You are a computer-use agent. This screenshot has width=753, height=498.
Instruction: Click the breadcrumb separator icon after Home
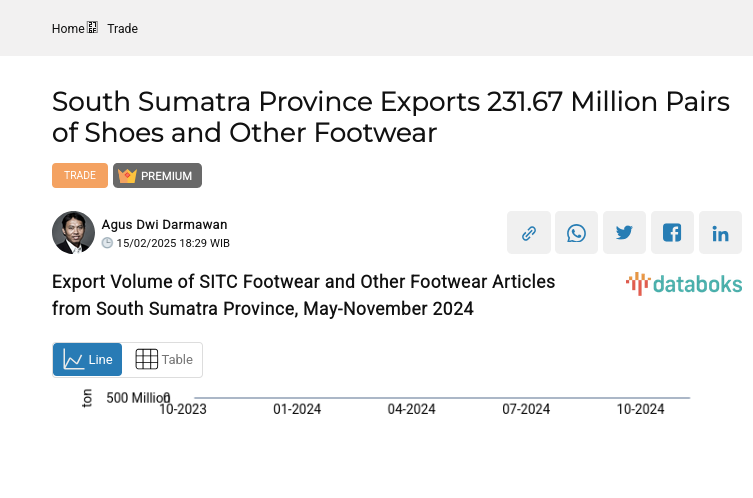(x=93, y=29)
